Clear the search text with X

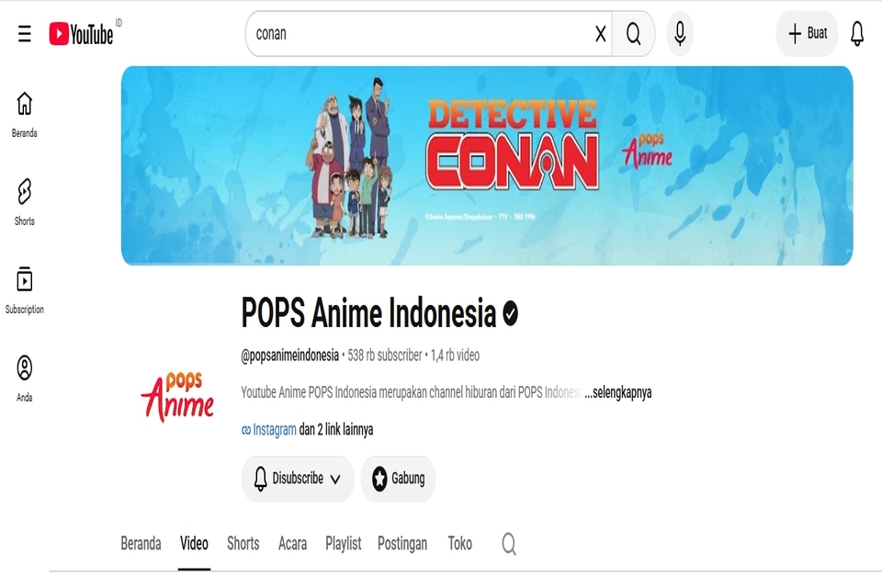[600, 34]
